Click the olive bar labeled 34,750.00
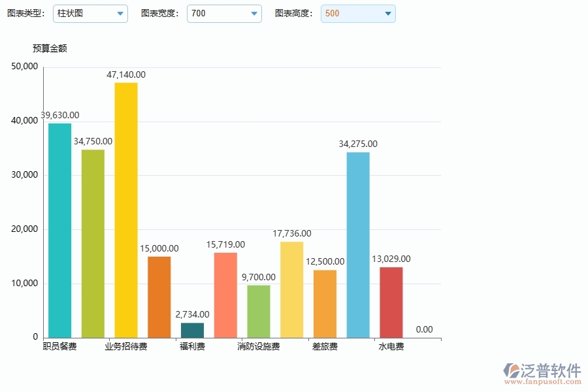 pos(92,245)
